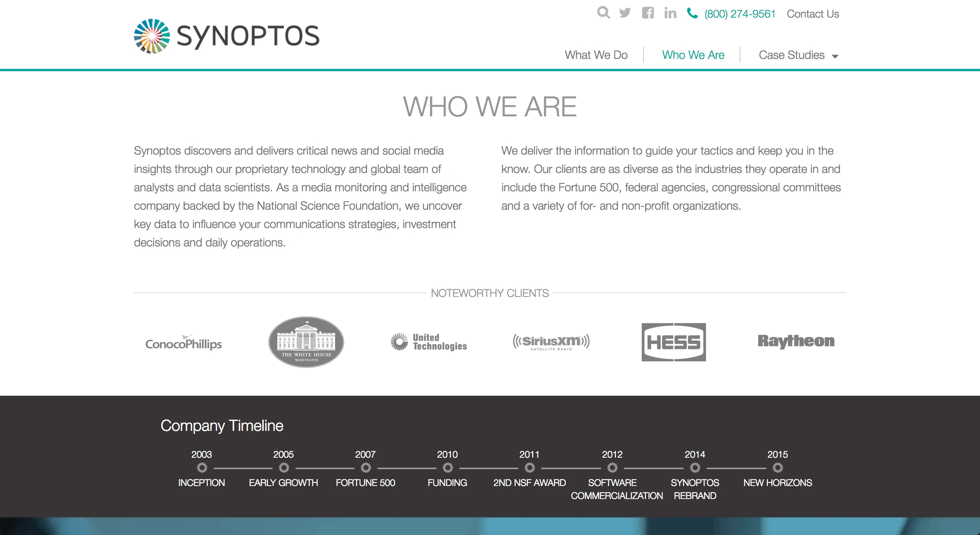Click the FORTUNE 500 timeline label

[365, 483]
